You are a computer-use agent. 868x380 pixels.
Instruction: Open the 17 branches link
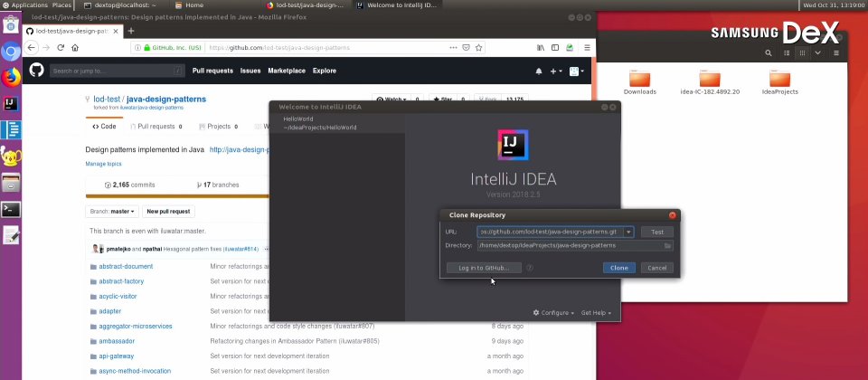coord(218,185)
